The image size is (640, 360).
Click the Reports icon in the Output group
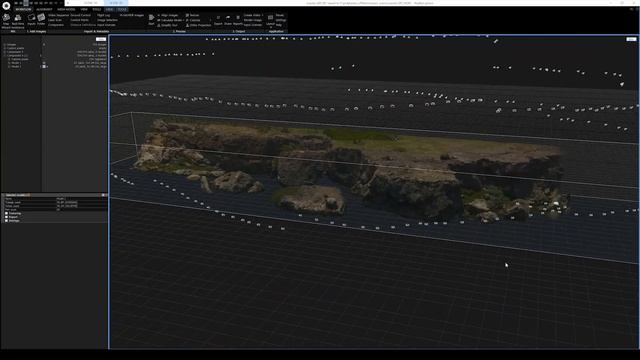point(238,18)
